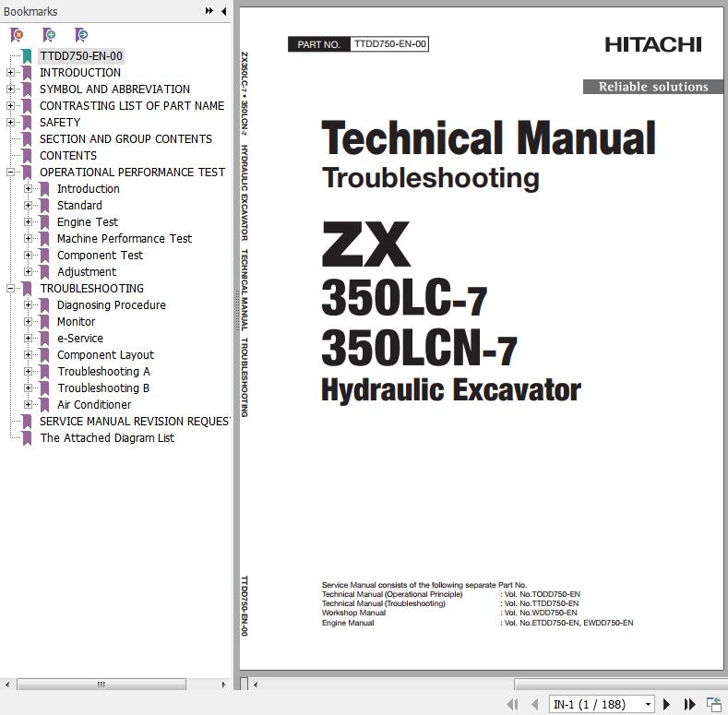Image resolution: width=728 pixels, height=715 pixels.
Task: Select the TROUBLESHOOTING bookmark
Action: 92,289
